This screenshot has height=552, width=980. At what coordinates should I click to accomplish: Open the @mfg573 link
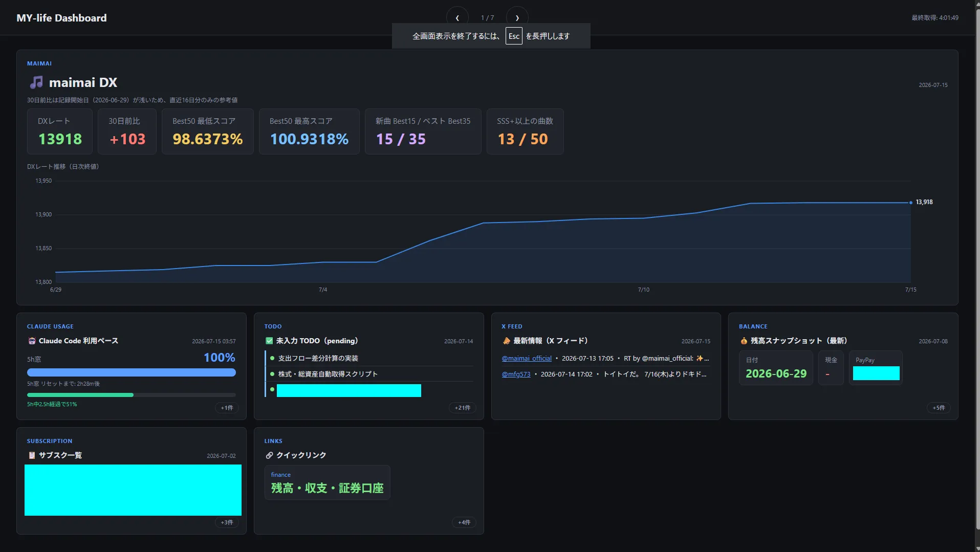click(x=516, y=374)
